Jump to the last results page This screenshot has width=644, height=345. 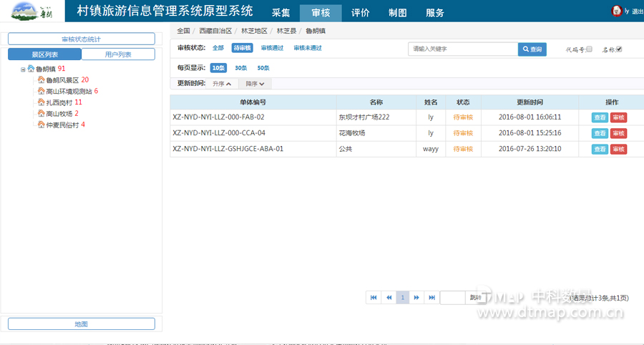tap(431, 297)
